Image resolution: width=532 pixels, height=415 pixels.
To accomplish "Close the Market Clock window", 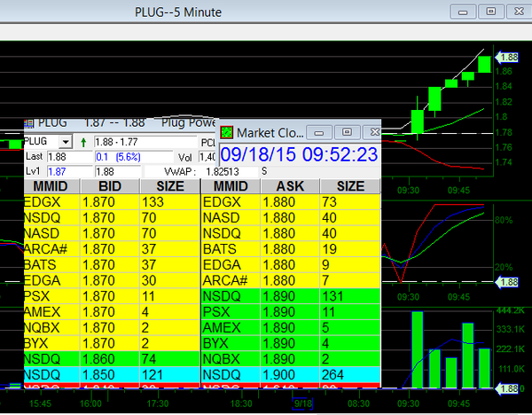I will pyautogui.click(x=373, y=132).
